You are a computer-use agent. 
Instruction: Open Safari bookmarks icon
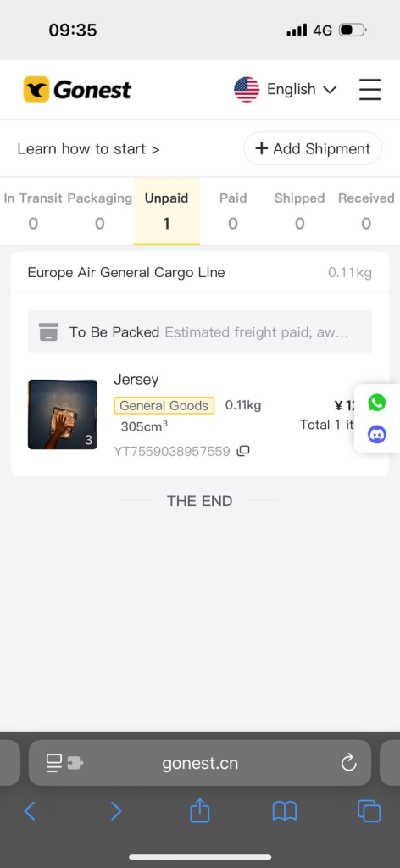click(x=285, y=811)
